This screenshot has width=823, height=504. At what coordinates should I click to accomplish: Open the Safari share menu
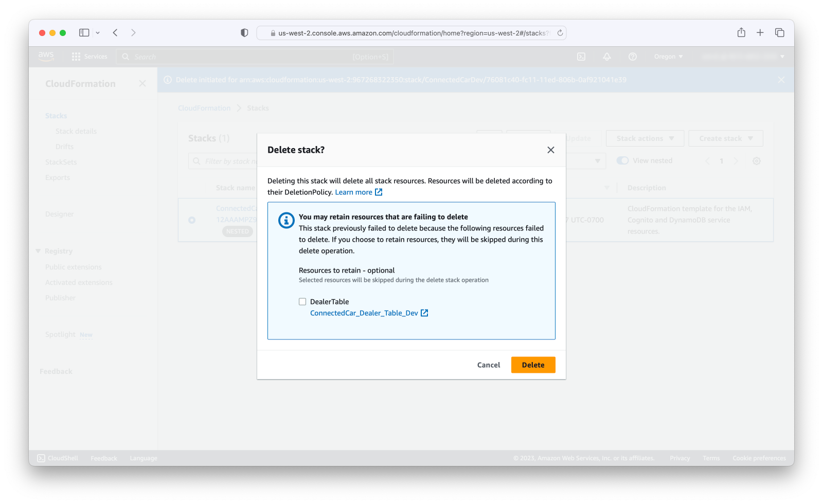click(x=741, y=32)
